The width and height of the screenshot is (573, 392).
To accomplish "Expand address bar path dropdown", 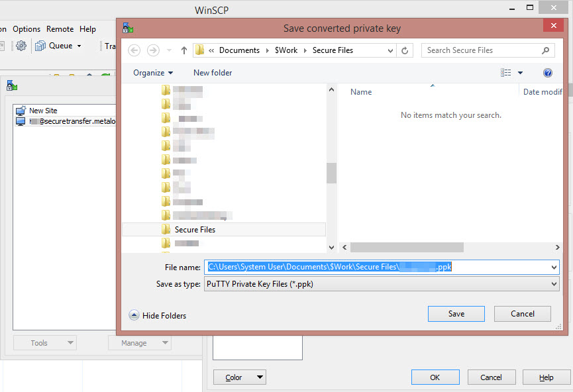I will pos(390,50).
